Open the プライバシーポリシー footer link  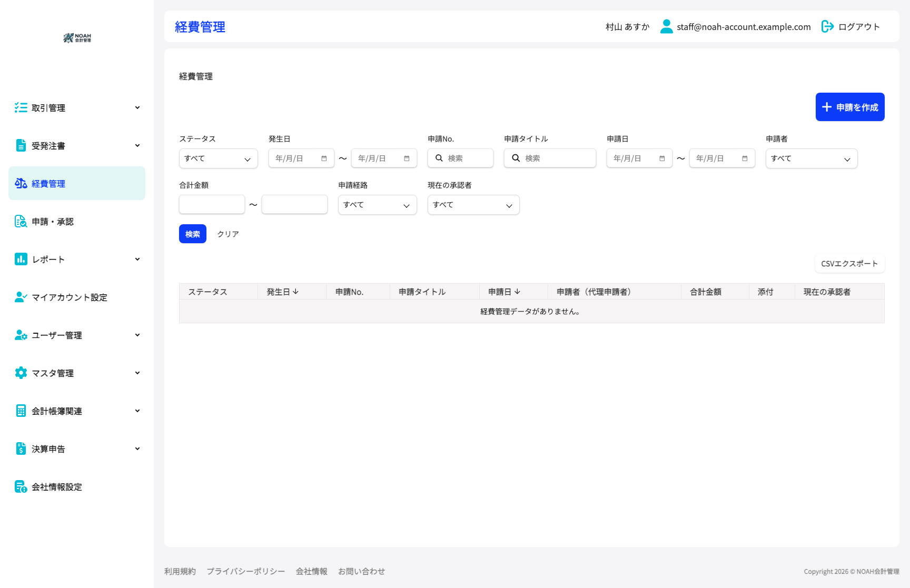(246, 571)
